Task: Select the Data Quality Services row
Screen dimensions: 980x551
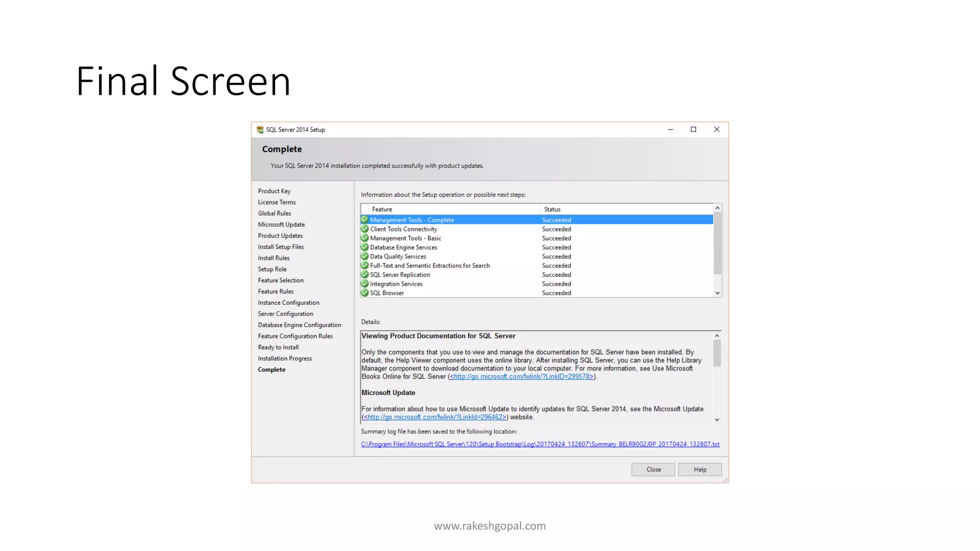Action: click(x=537, y=256)
